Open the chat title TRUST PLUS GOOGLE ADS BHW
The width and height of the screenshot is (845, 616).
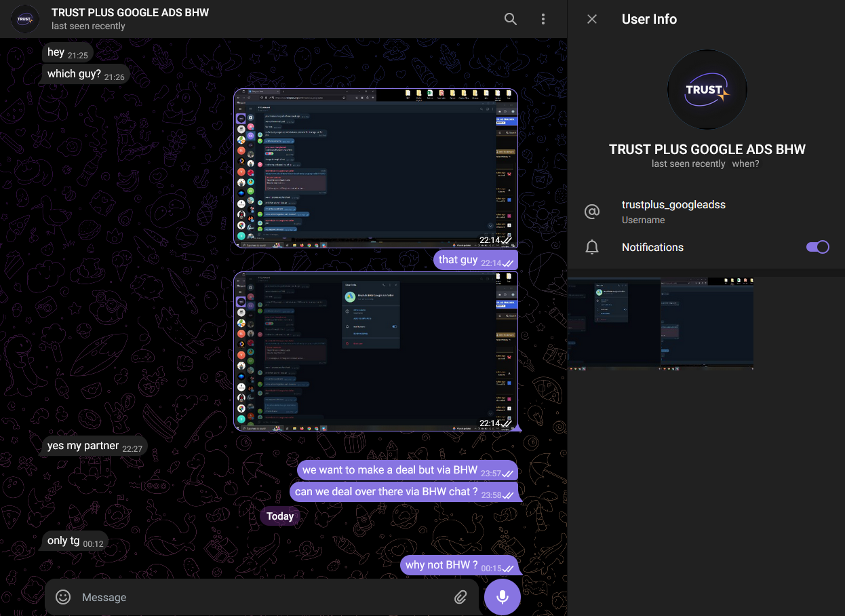130,12
